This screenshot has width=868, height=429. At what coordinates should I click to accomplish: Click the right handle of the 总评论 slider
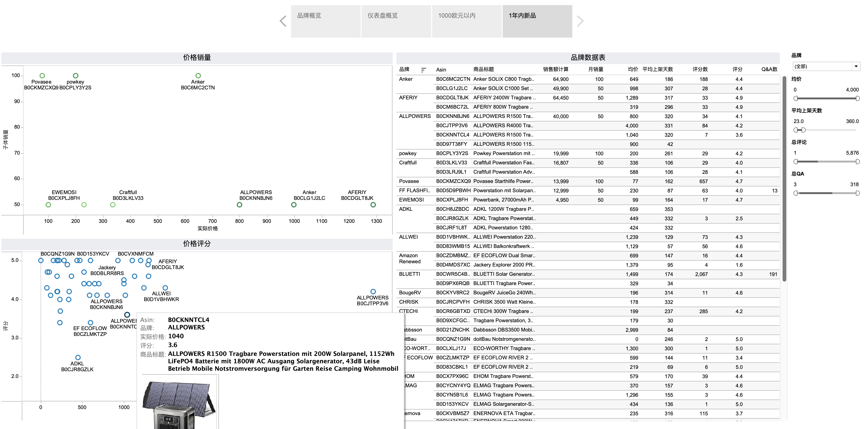(858, 162)
